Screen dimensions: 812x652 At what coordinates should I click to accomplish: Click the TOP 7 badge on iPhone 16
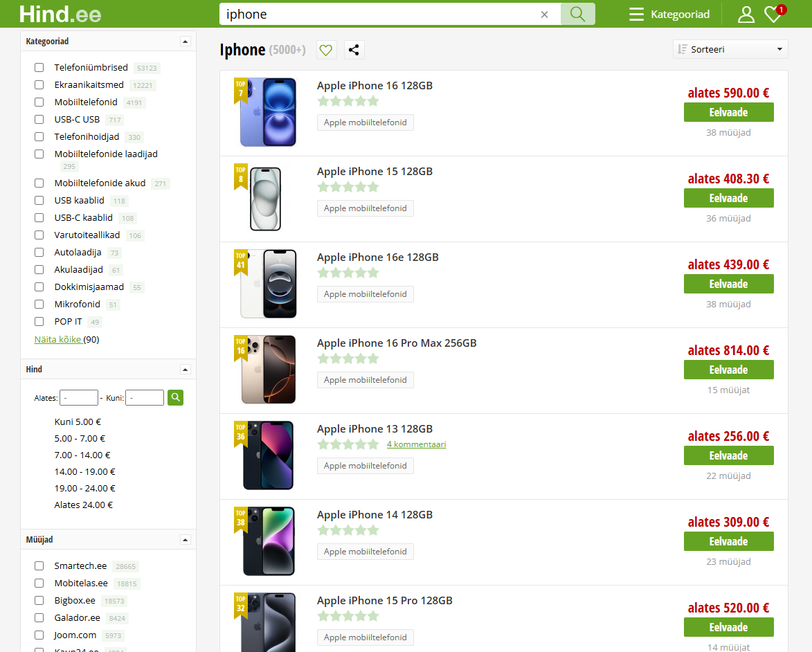(241, 90)
